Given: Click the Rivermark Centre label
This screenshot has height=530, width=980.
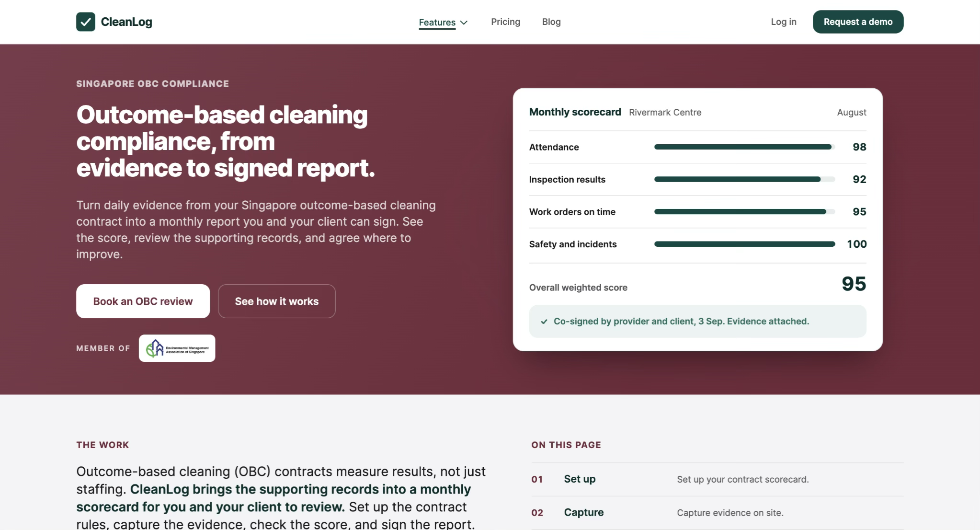Looking at the screenshot, I should click(x=665, y=112).
